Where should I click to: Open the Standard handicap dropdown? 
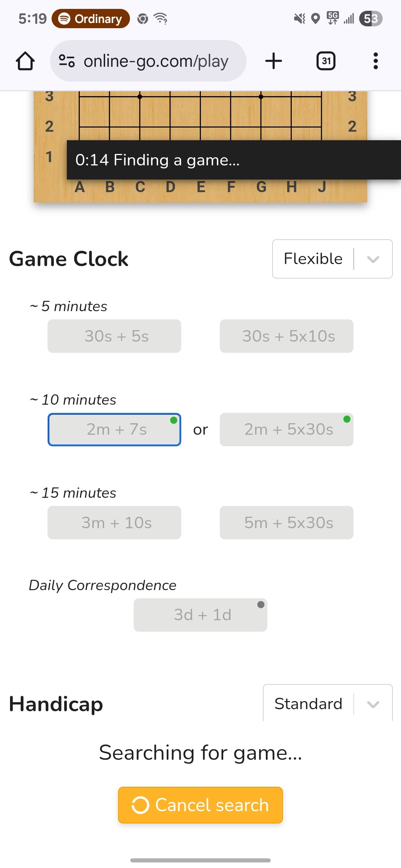[328, 703]
